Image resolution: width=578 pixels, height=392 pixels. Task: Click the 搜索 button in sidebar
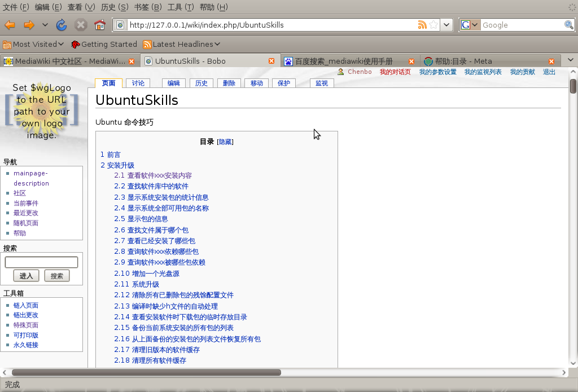coord(57,276)
